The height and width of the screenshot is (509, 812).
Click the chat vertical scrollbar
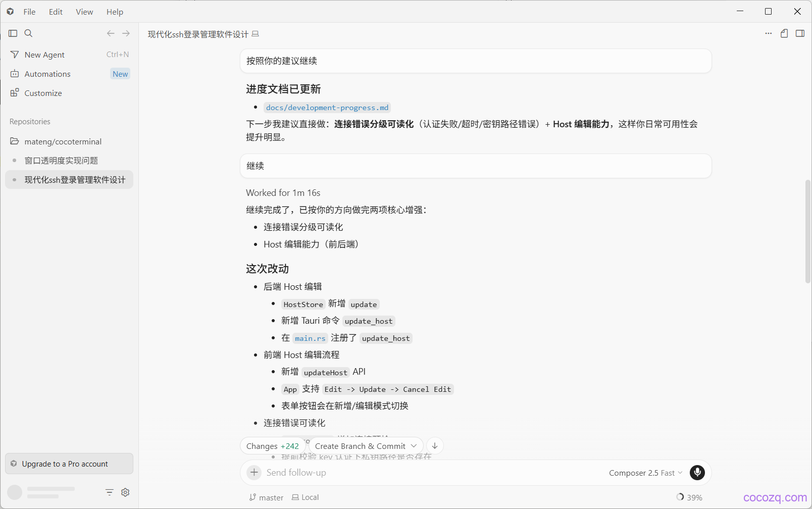coord(808,231)
